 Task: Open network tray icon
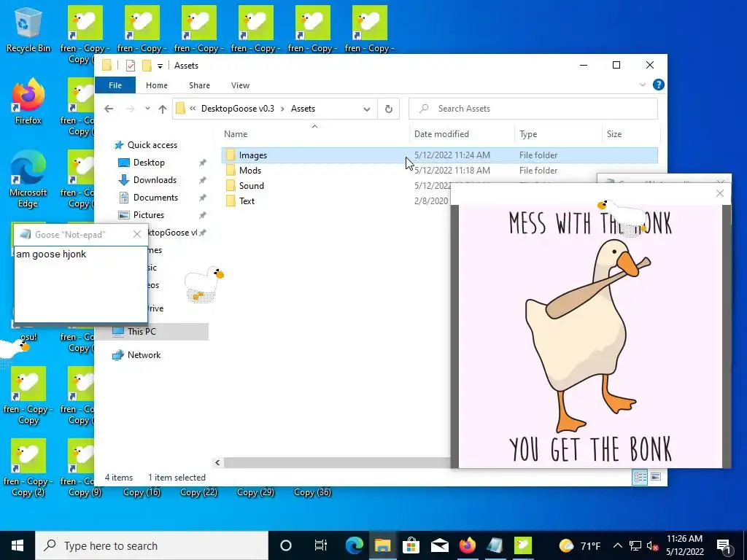635,545
